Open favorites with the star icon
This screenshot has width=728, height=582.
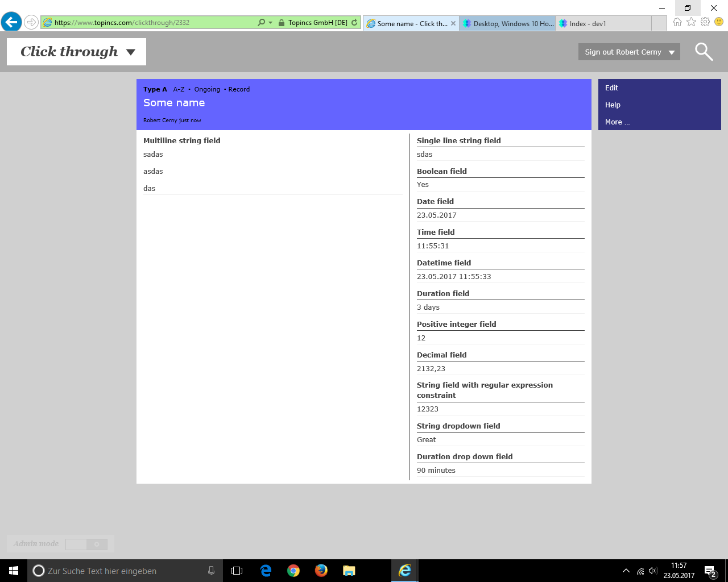pos(691,22)
